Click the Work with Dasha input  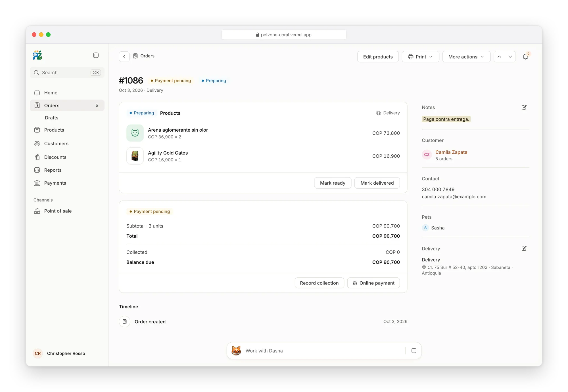324,351
